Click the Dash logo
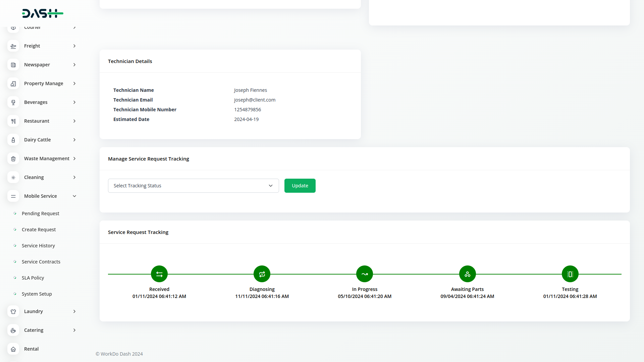Screen dimensions: 644x362 pyautogui.click(x=43, y=13)
